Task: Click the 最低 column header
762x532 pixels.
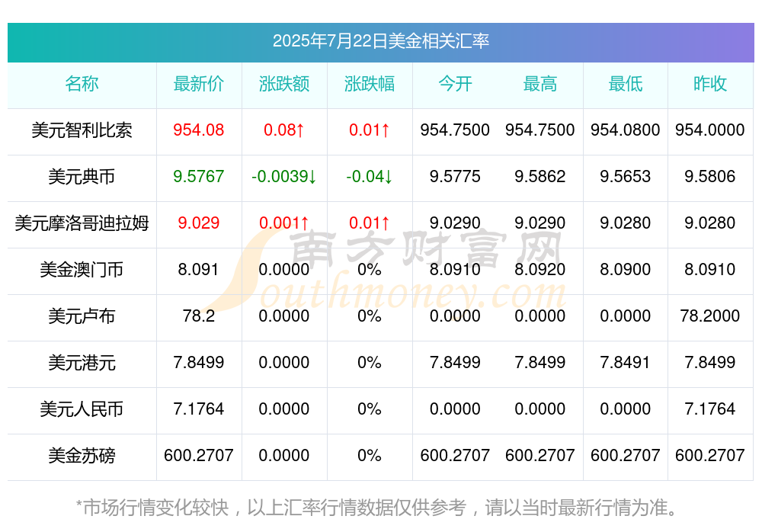Action: point(626,84)
